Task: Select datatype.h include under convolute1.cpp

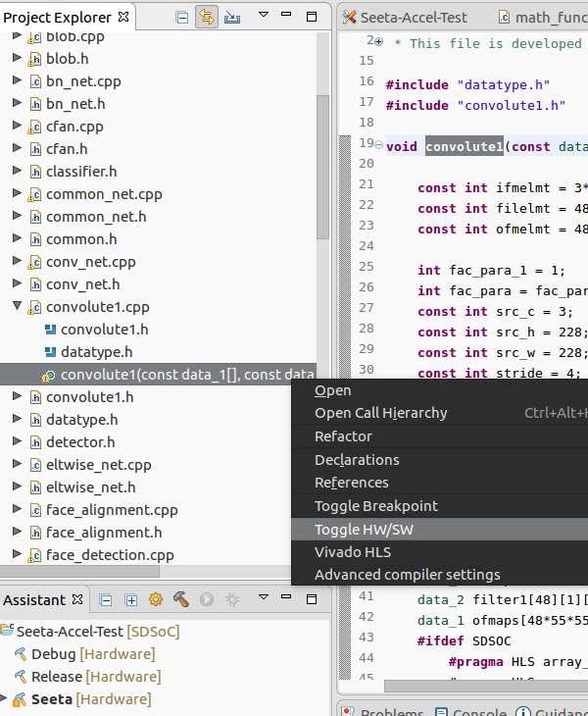Action: point(97,352)
